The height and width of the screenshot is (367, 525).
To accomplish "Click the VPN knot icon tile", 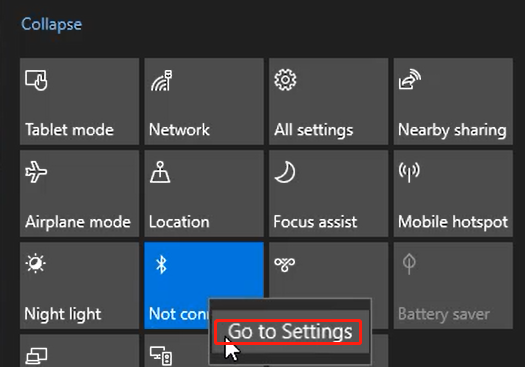I will (x=328, y=285).
